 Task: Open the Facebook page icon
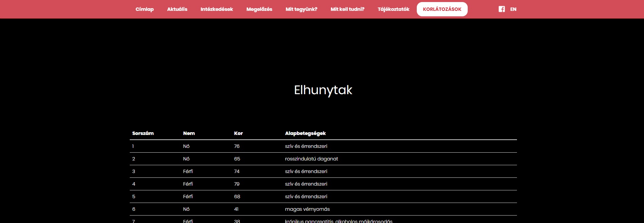tap(501, 9)
